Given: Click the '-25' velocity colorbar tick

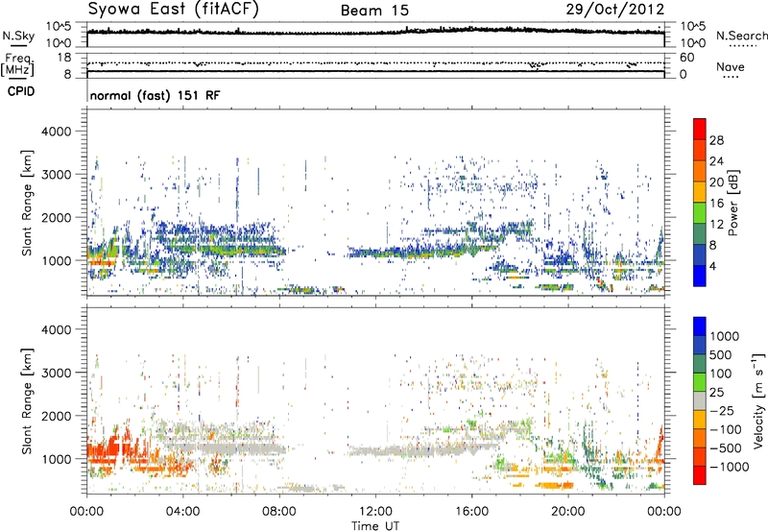Looking at the screenshot, I should (x=721, y=410).
